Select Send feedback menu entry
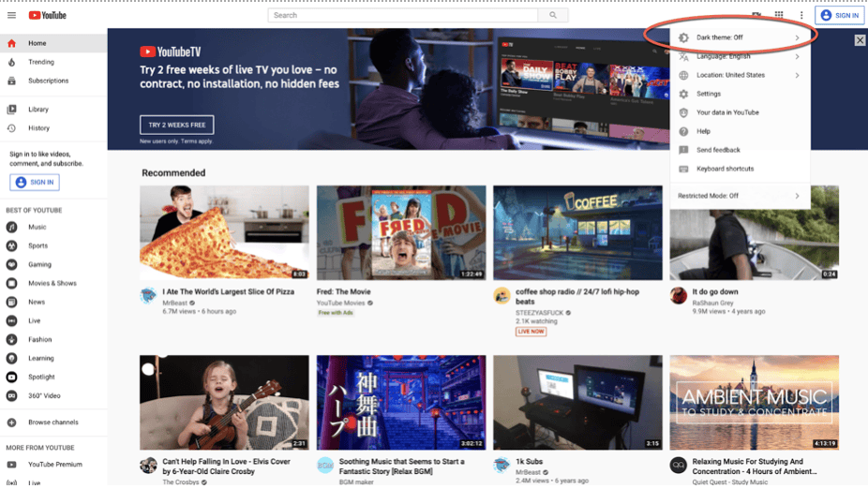868x489 pixels. (741, 150)
